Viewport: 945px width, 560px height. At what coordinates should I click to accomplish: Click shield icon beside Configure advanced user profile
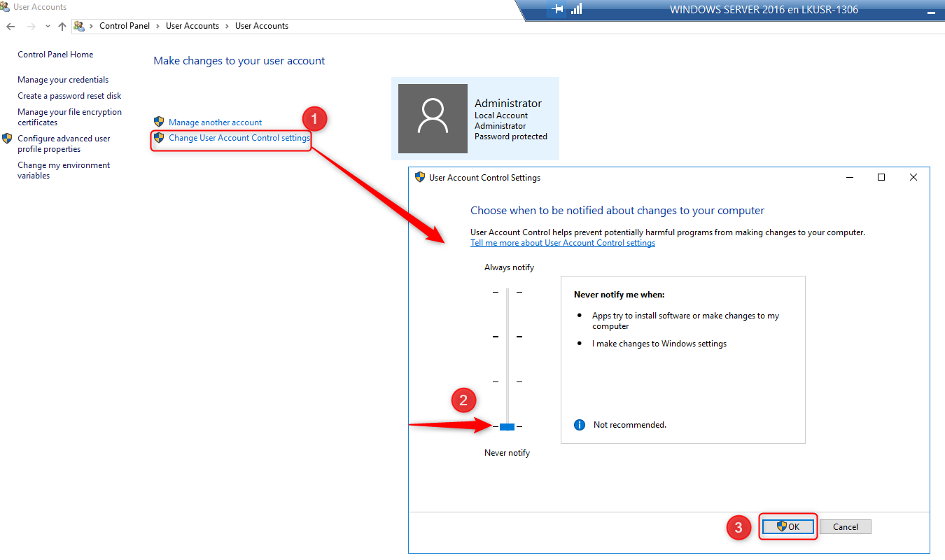pos(7,139)
